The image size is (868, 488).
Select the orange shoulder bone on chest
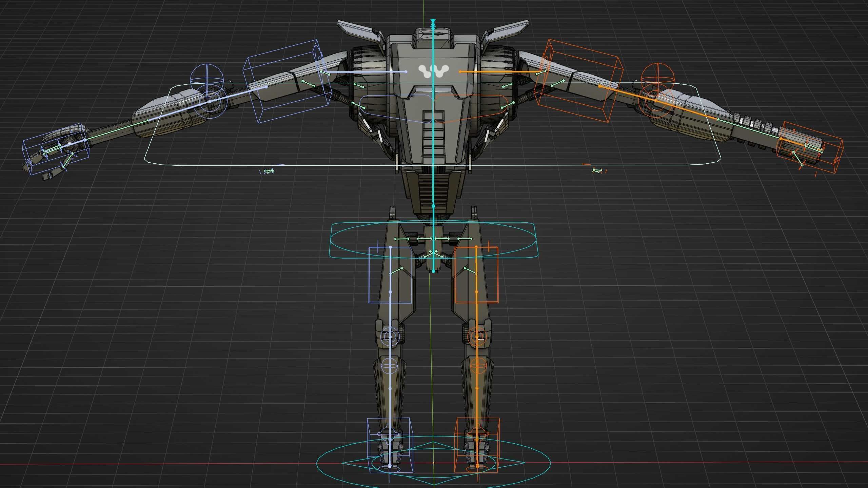(502, 72)
